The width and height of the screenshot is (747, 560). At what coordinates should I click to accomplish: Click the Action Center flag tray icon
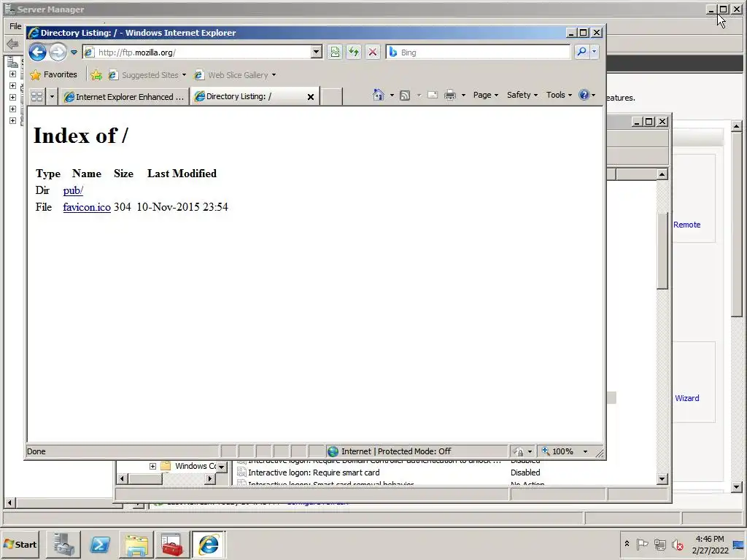click(642, 544)
